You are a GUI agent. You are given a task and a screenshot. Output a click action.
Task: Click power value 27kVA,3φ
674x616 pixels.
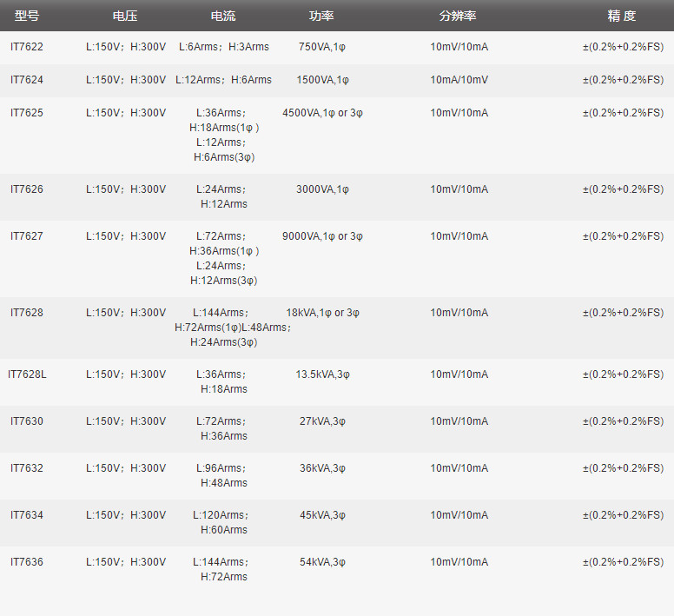322,421
